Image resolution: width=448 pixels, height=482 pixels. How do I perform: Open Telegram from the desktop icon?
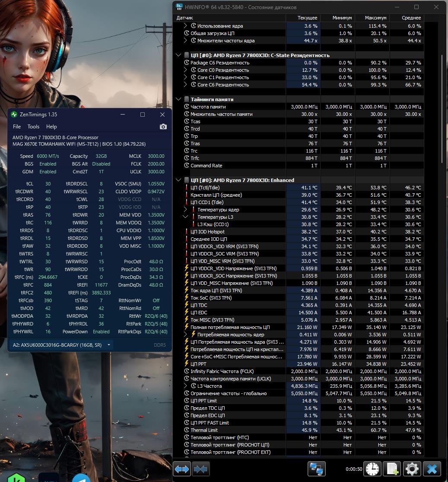(x=81, y=478)
